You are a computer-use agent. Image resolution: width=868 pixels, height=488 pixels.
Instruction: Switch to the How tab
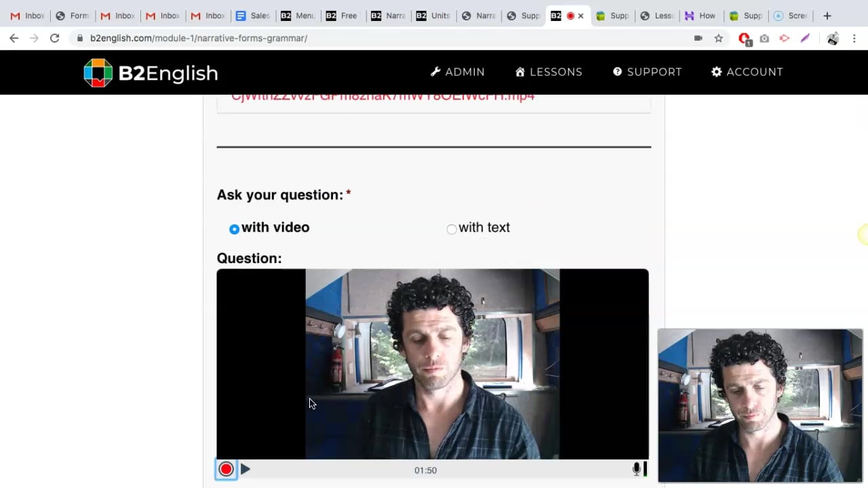(x=701, y=16)
